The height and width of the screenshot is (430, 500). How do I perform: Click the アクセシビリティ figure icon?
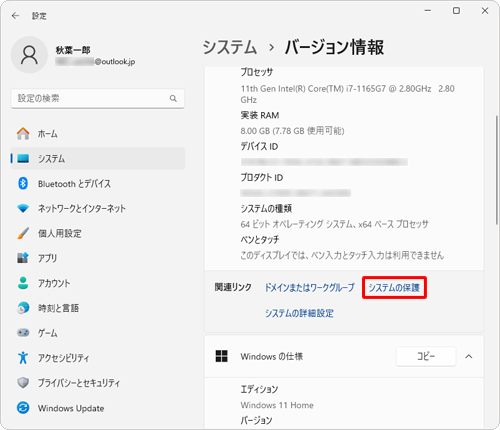[x=23, y=358]
